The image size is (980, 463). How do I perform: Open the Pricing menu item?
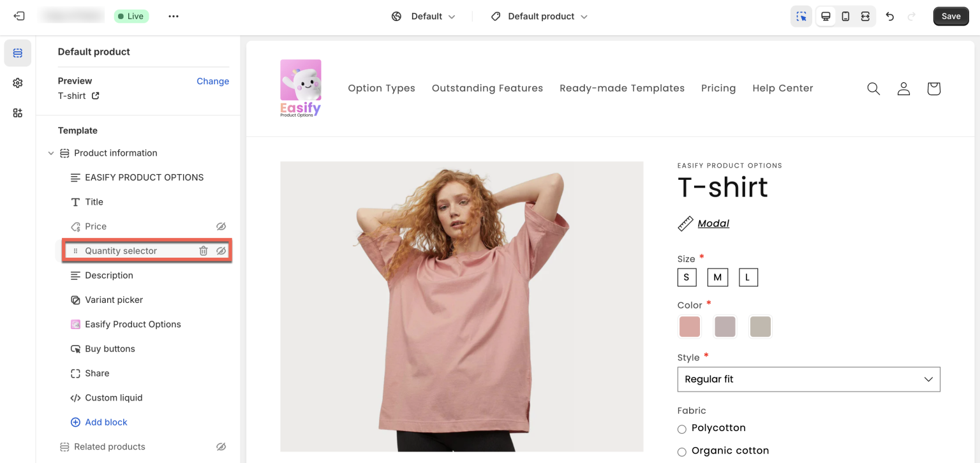point(718,88)
